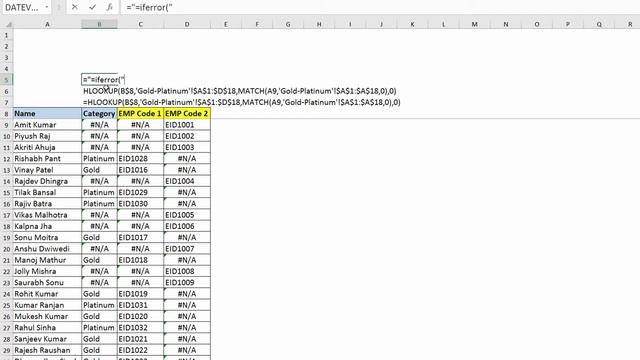Select the cell 'Rajiv Batra'
This screenshot has width=640, height=360.
click(47, 204)
